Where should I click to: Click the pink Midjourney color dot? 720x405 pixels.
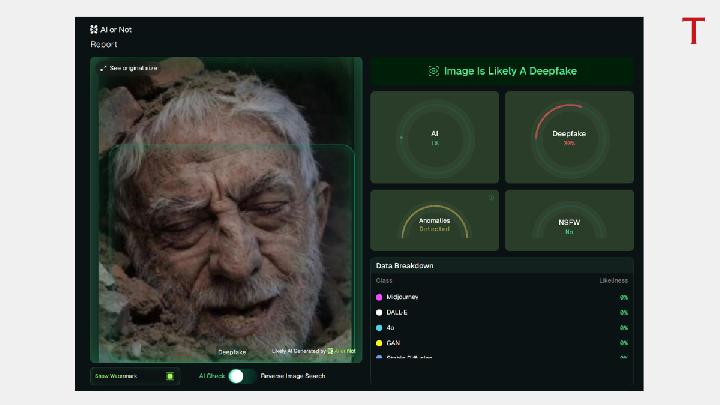click(x=379, y=297)
